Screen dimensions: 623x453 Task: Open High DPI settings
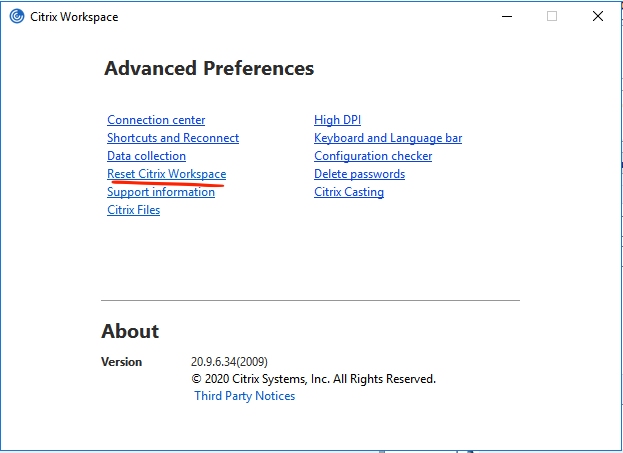337,120
